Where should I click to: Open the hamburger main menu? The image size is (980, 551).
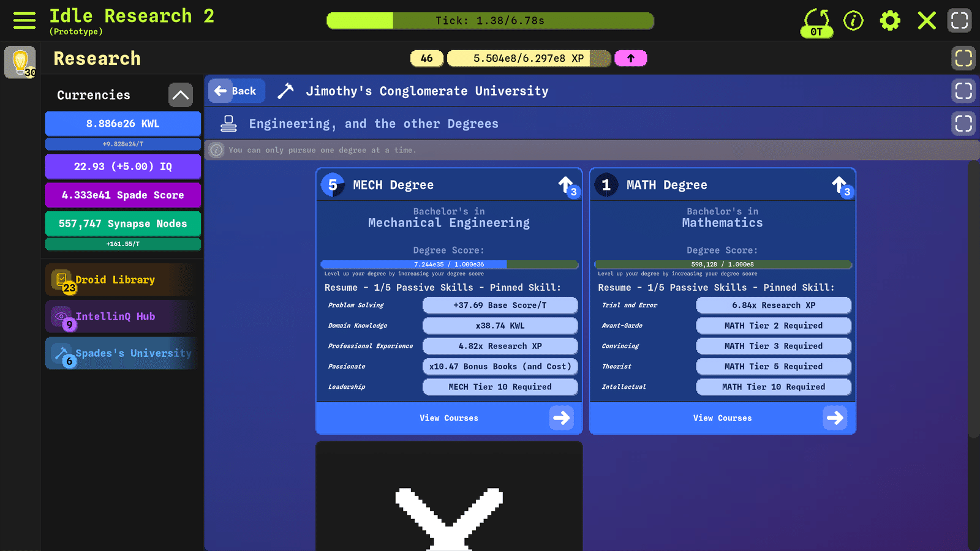[x=24, y=20]
